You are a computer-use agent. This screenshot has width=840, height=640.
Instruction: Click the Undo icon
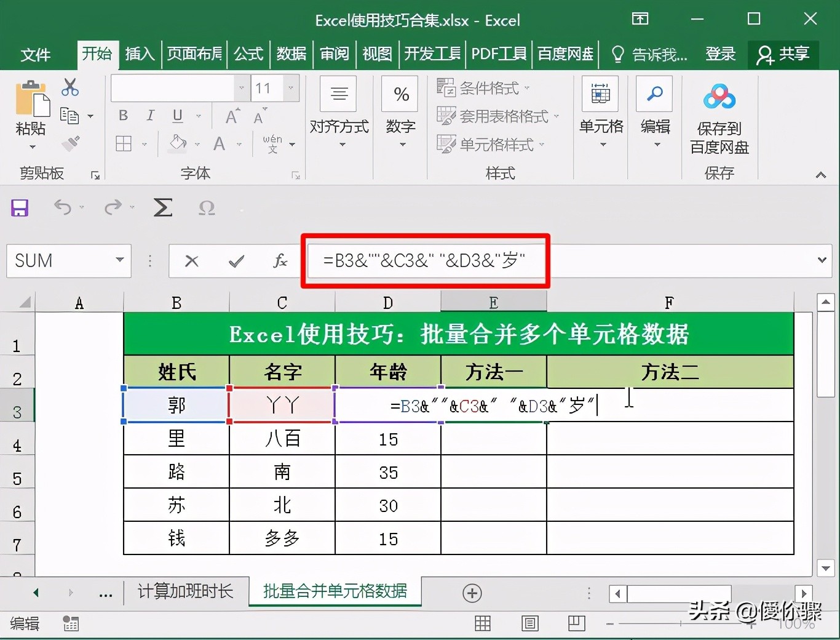pos(63,208)
